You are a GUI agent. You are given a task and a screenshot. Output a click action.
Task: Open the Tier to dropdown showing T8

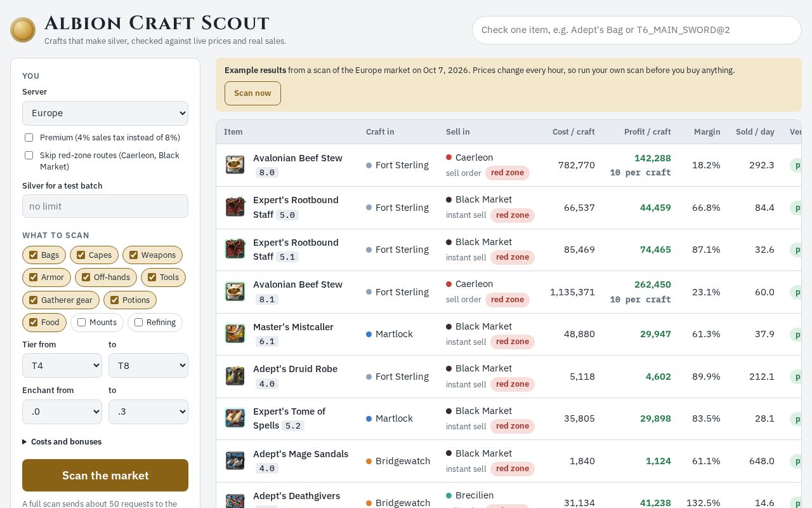click(x=148, y=366)
